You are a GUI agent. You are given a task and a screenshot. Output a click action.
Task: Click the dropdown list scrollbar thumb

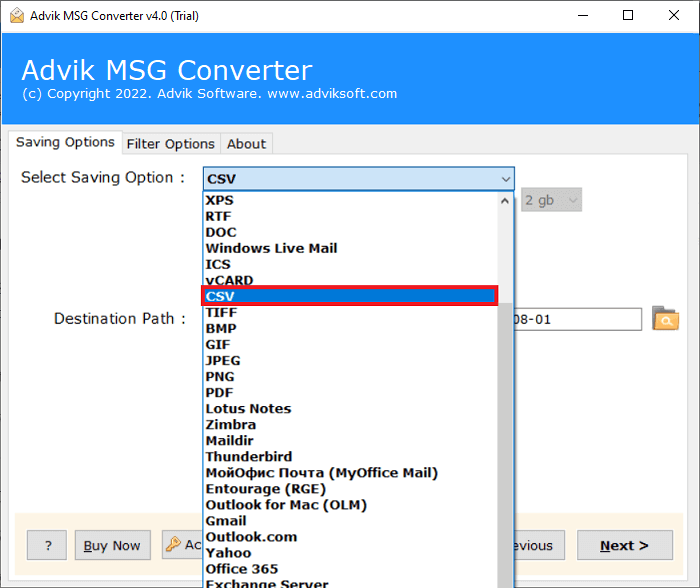(505, 445)
